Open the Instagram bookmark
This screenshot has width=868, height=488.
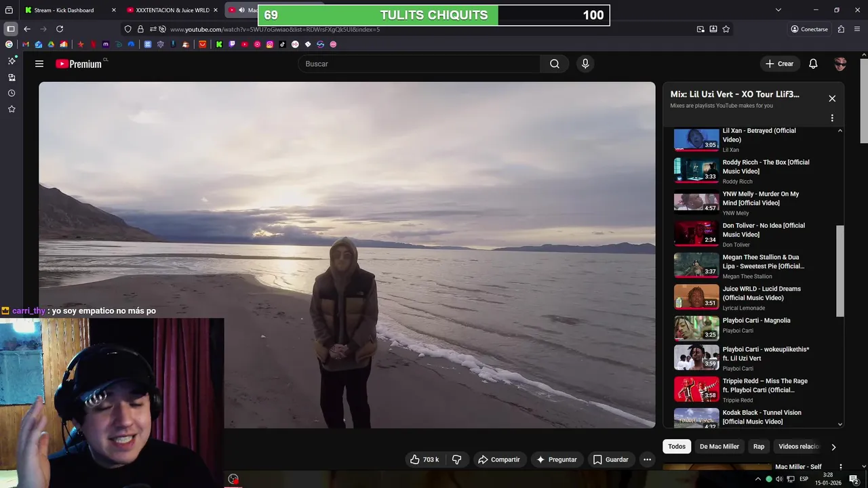click(x=270, y=44)
